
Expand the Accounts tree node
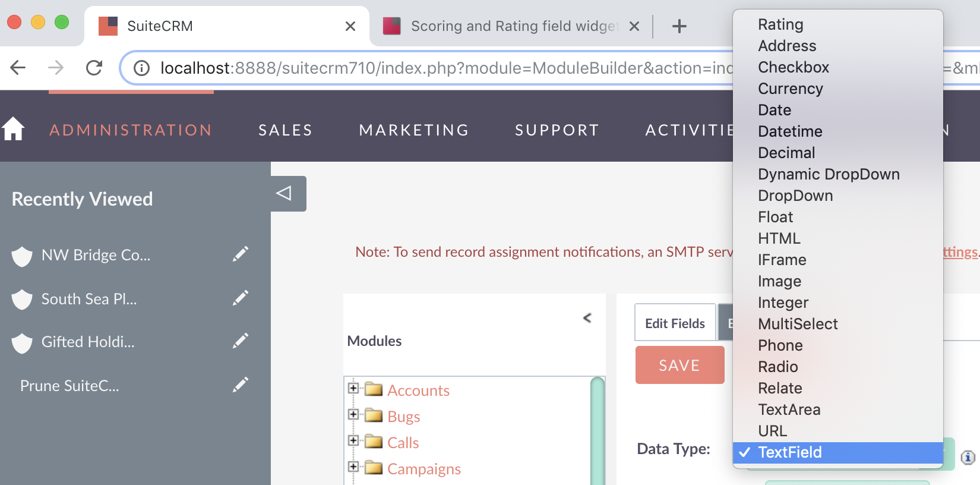pos(353,388)
